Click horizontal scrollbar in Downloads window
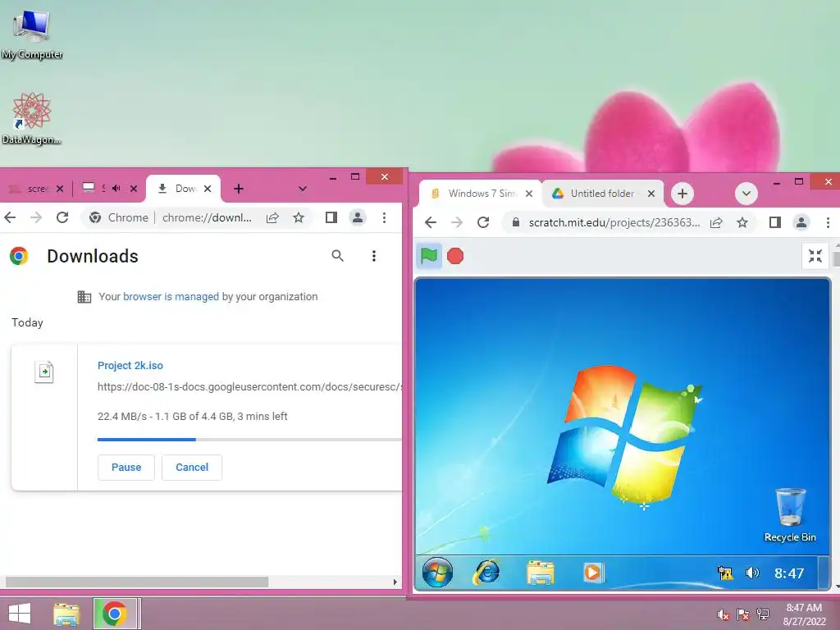 point(137,582)
